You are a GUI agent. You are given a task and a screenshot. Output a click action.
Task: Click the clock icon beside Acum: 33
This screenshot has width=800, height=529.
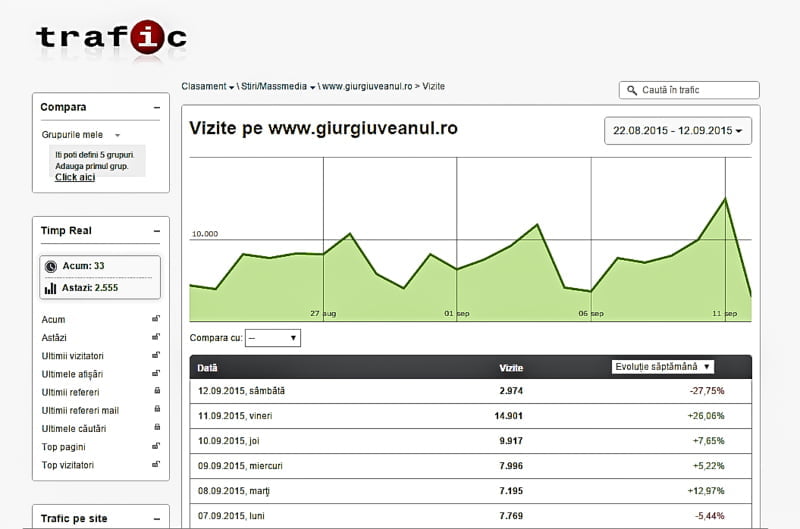[x=50, y=267]
